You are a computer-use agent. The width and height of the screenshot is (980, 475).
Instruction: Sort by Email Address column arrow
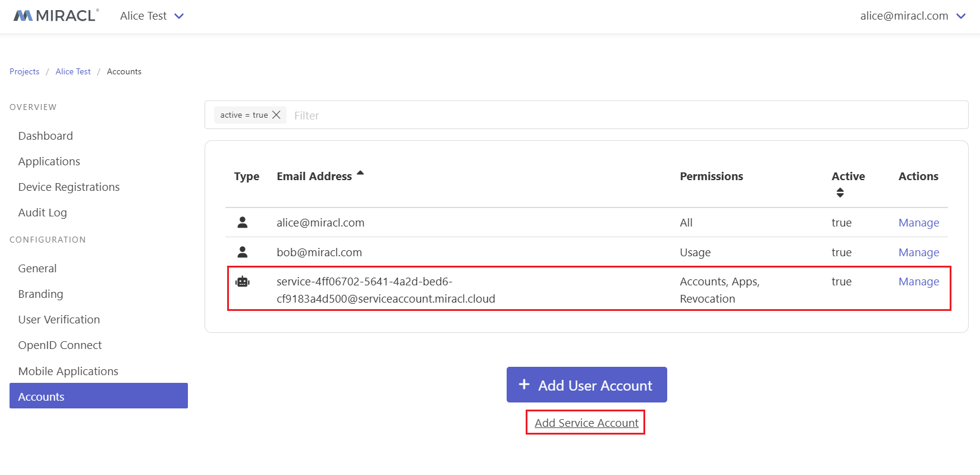point(360,174)
